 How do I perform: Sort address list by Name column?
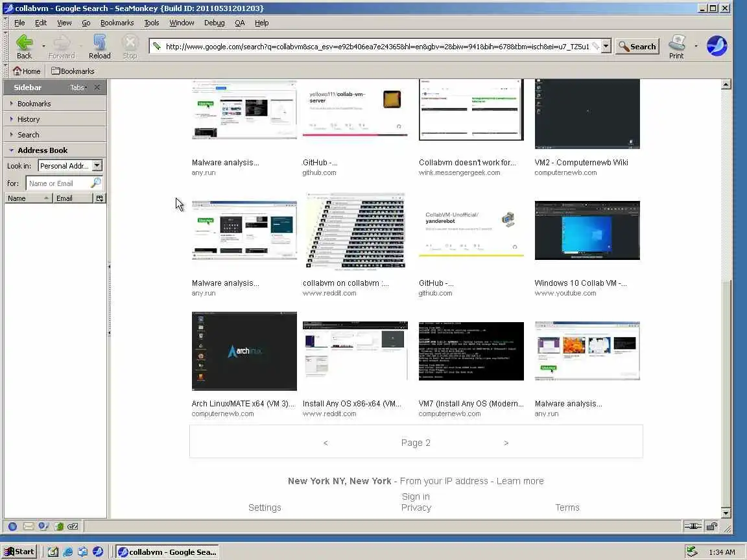28,198
